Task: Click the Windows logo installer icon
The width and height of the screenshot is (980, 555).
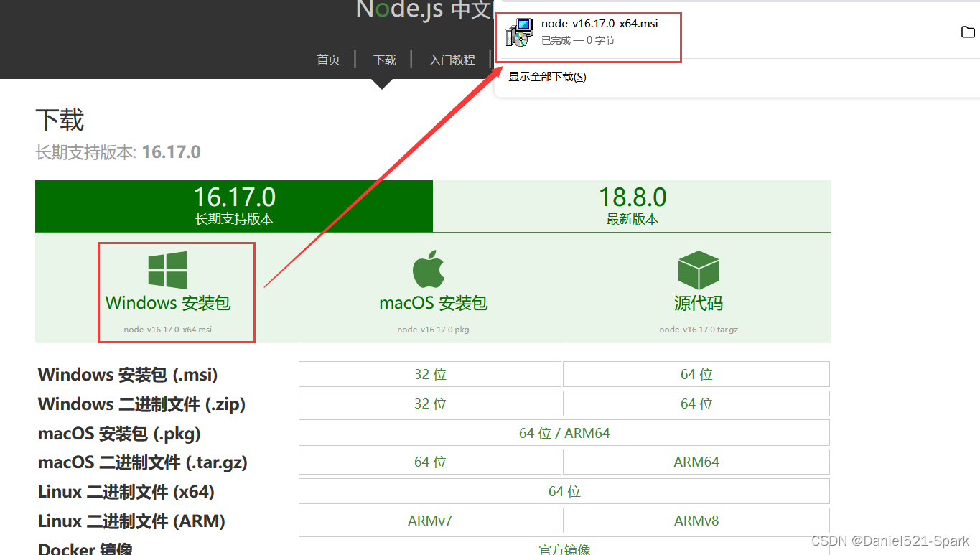Action: coord(167,270)
